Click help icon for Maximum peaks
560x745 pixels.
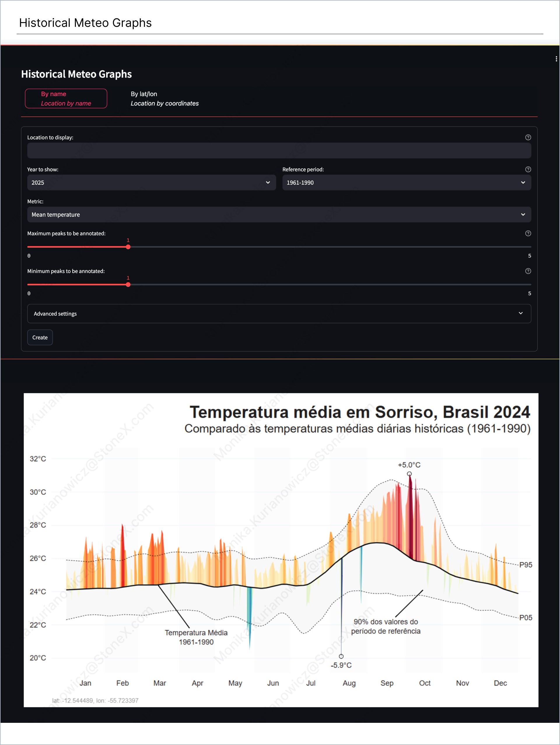point(528,233)
